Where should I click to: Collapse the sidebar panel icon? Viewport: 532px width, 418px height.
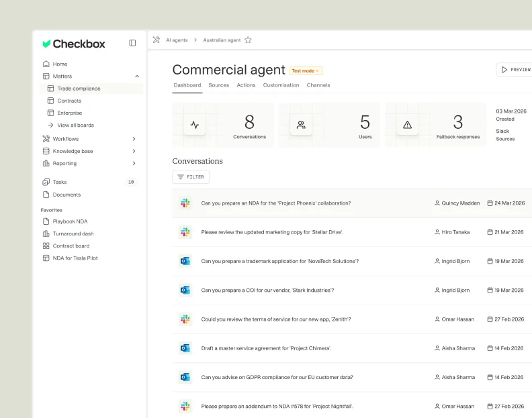132,43
